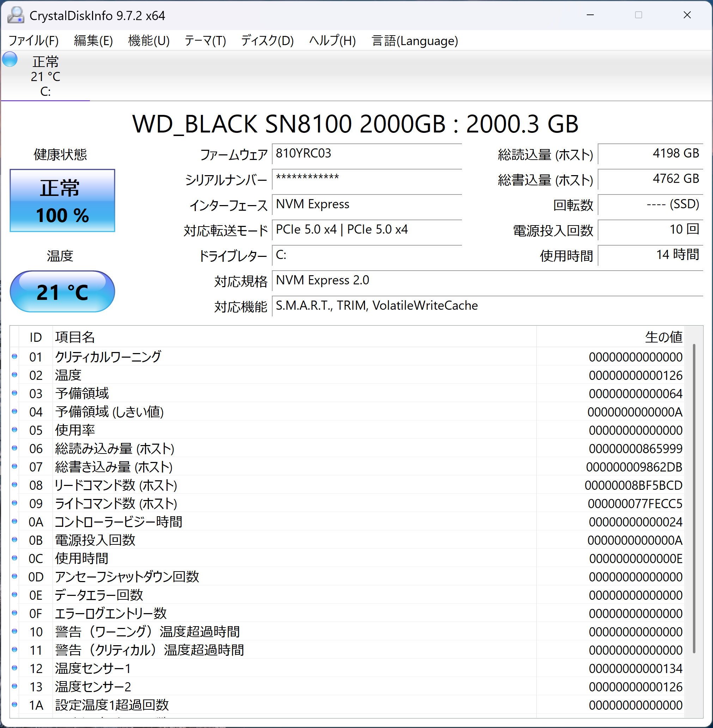
Task: Click the serial number field with asterisks
Action: pos(366,179)
